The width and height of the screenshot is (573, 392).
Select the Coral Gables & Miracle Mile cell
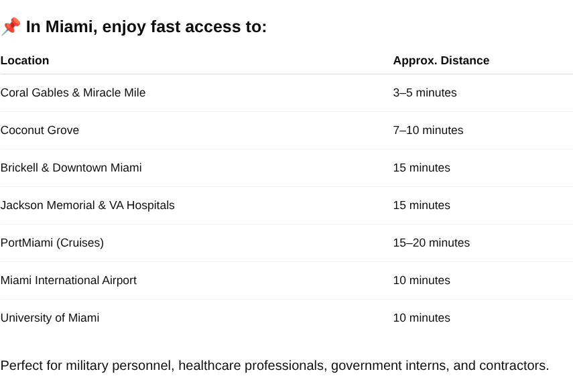(x=73, y=92)
